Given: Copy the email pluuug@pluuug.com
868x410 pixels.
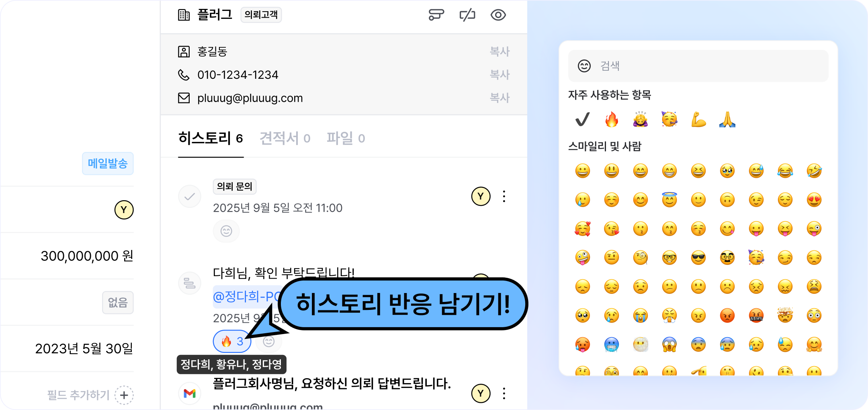Looking at the screenshot, I should coord(500,98).
